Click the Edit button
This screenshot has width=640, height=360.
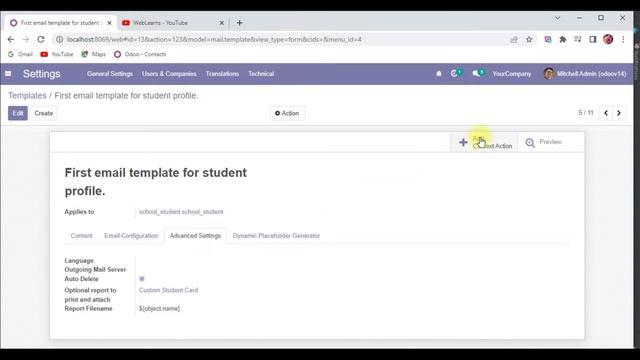pyautogui.click(x=18, y=113)
